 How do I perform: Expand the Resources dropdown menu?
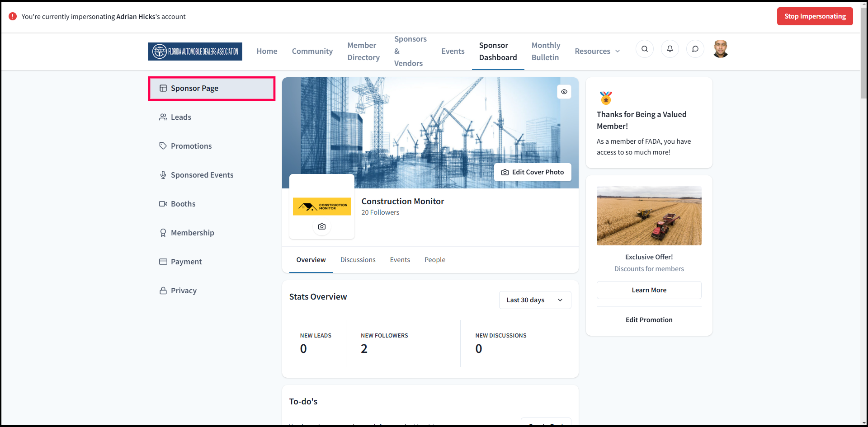click(x=597, y=51)
